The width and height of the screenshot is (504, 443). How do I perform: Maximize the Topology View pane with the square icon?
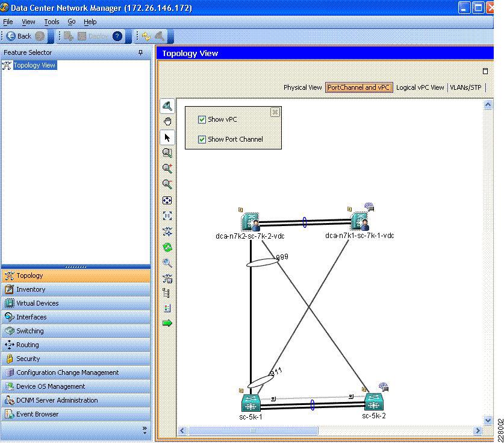point(485,71)
